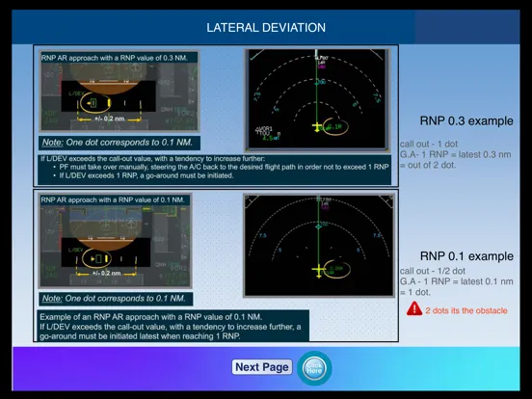532x399 pixels.
Task: Click the '+/- 0.2 nm' label in upper PFD image
Action: (109, 119)
